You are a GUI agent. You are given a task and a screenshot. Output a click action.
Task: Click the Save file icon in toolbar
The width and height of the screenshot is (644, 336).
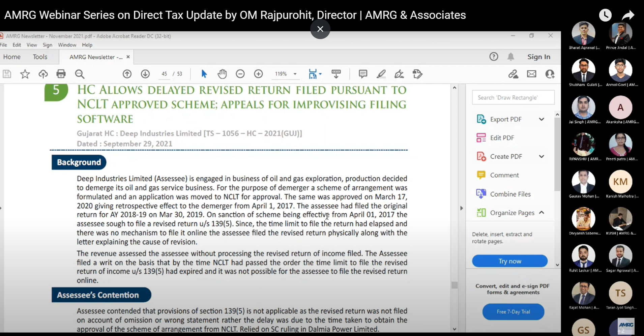pyautogui.click(x=7, y=74)
